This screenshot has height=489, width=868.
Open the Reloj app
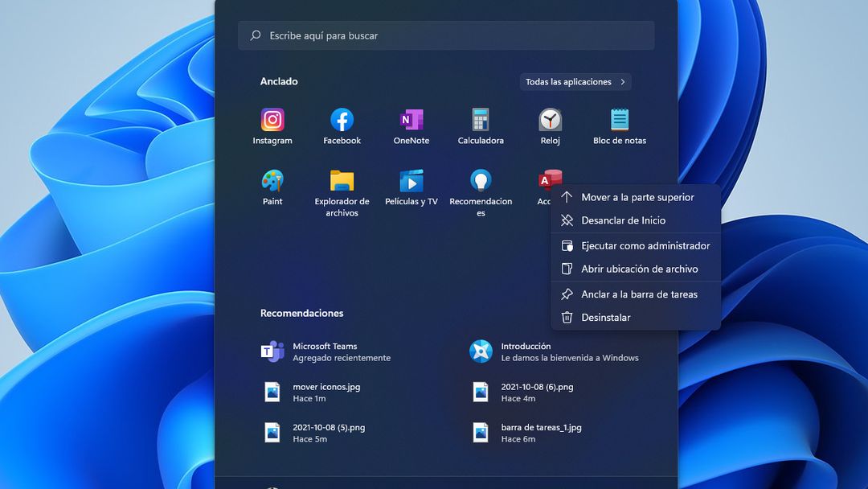click(550, 119)
